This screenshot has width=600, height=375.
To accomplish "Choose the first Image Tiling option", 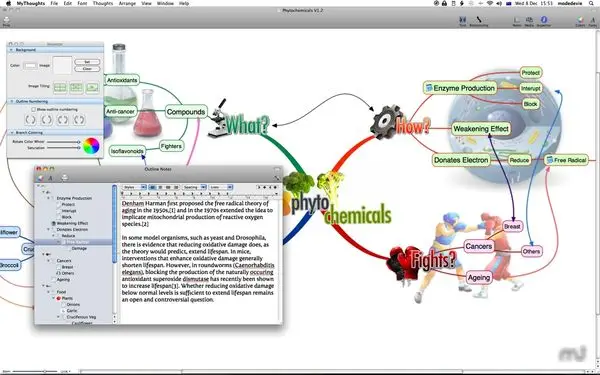I will coord(60,88).
